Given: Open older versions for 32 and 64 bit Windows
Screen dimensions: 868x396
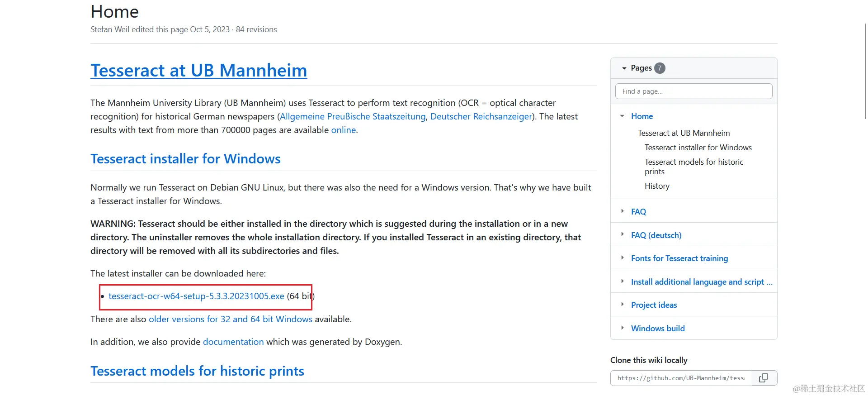Looking at the screenshot, I should click(x=231, y=319).
